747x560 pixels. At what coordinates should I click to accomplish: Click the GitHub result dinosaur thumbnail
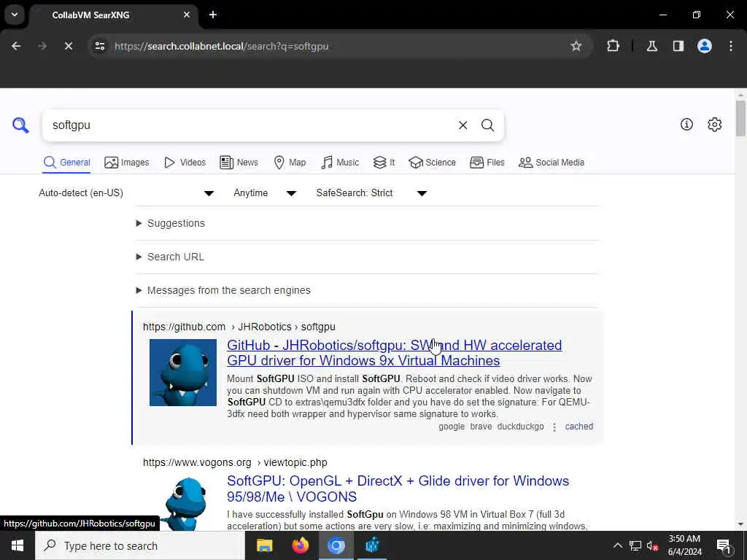click(x=183, y=373)
